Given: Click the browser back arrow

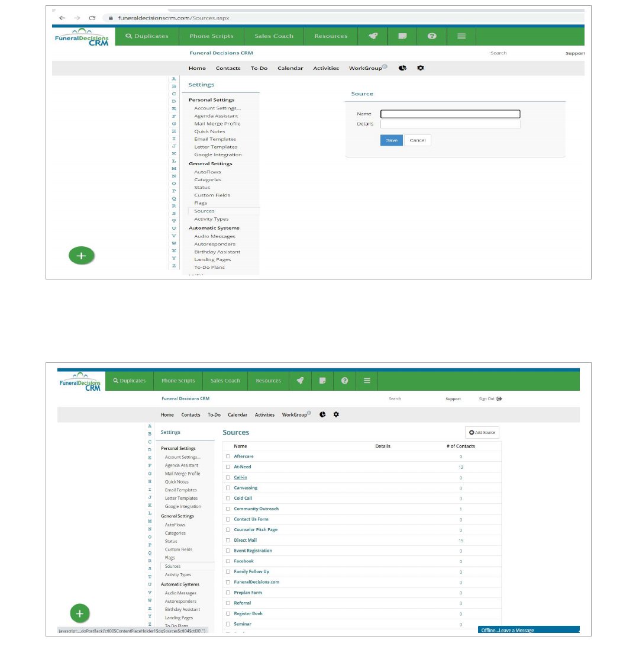Looking at the screenshot, I should pyautogui.click(x=62, y=18).
